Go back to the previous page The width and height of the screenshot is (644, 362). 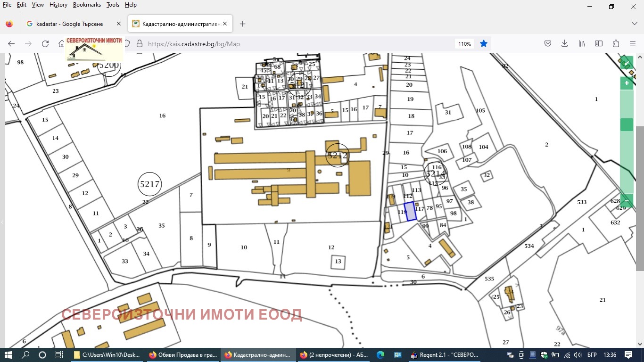pos(11,44)
